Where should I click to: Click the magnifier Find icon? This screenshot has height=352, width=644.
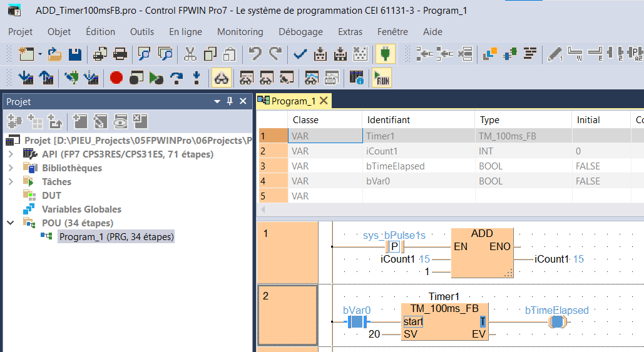click(x=145, y=54)
